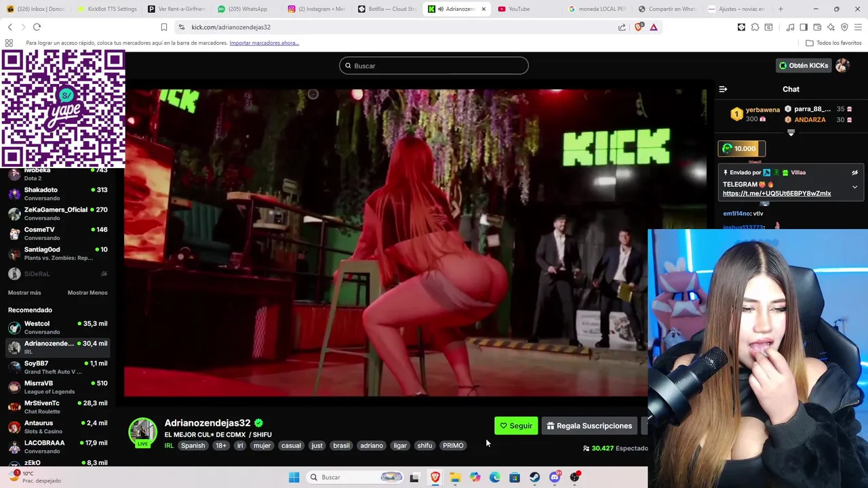Focus the Kick Buscar search field
The image size is (868, 488).
point(434,66)
